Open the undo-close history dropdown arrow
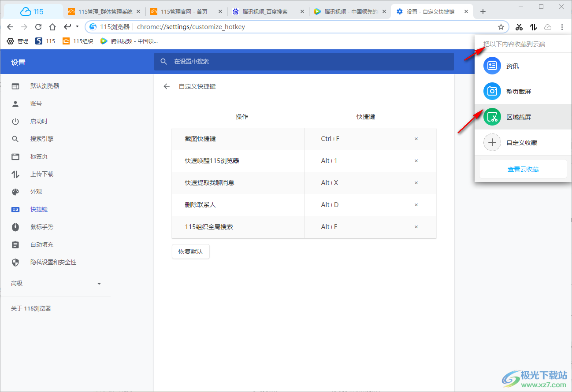572x392 pixels. (77, 27)
